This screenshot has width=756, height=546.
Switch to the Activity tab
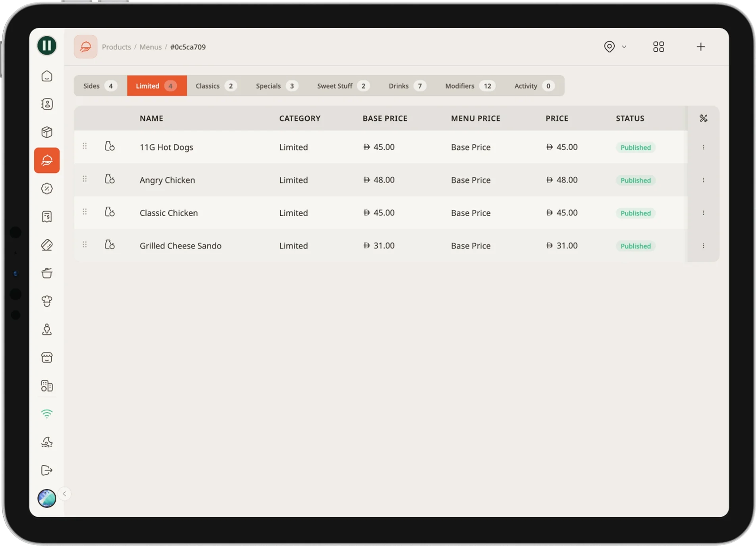coord(534,86)
